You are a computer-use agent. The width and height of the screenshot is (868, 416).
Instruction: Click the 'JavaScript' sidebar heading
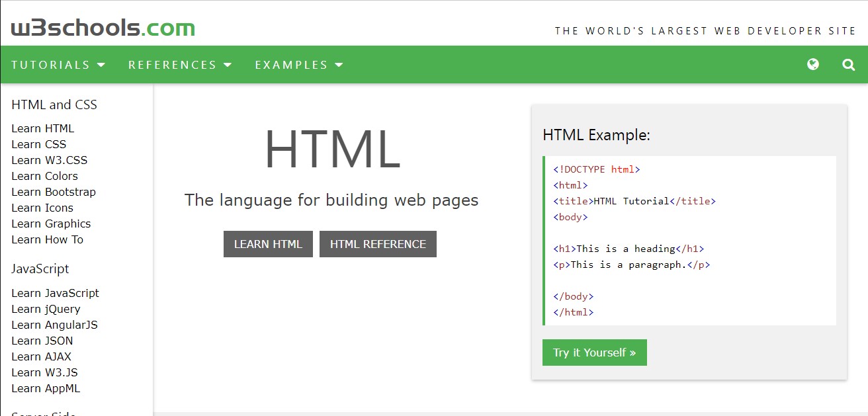(40, 269)
